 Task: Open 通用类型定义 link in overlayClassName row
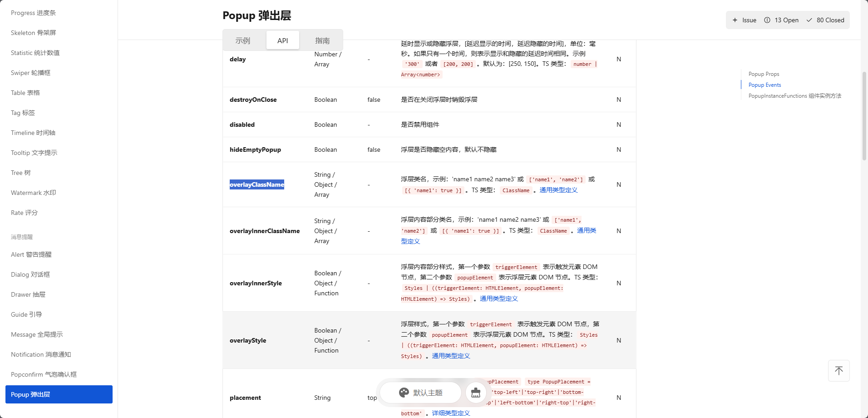tap(558, 190)
